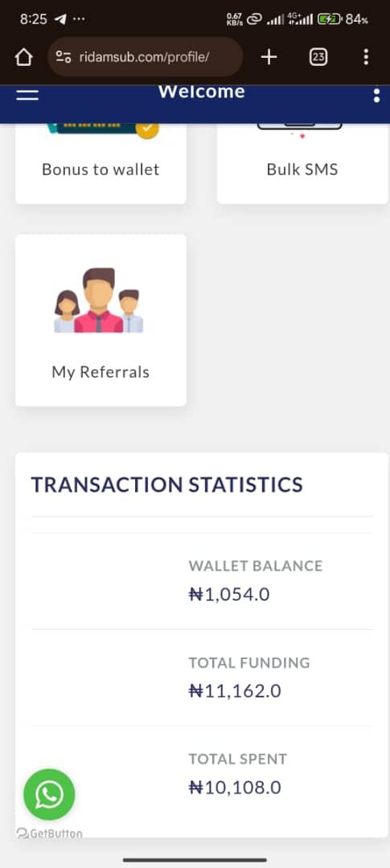Tap the battery indicator in status bar

click(330, 19)
